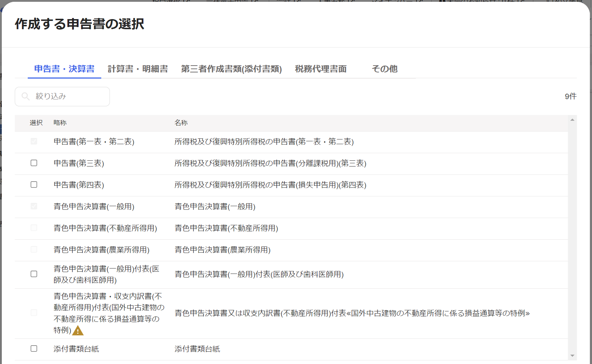Click the 申告書(第一表・第二表) checkbox
Image resolution: width=592 pixels, height=364 pixels.
[34, 141]
